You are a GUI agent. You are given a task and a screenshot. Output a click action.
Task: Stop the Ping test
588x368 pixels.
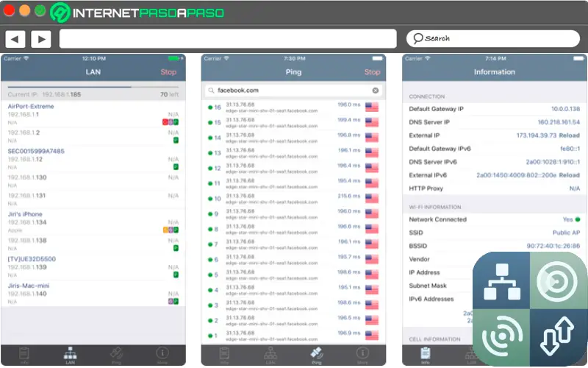372,71
